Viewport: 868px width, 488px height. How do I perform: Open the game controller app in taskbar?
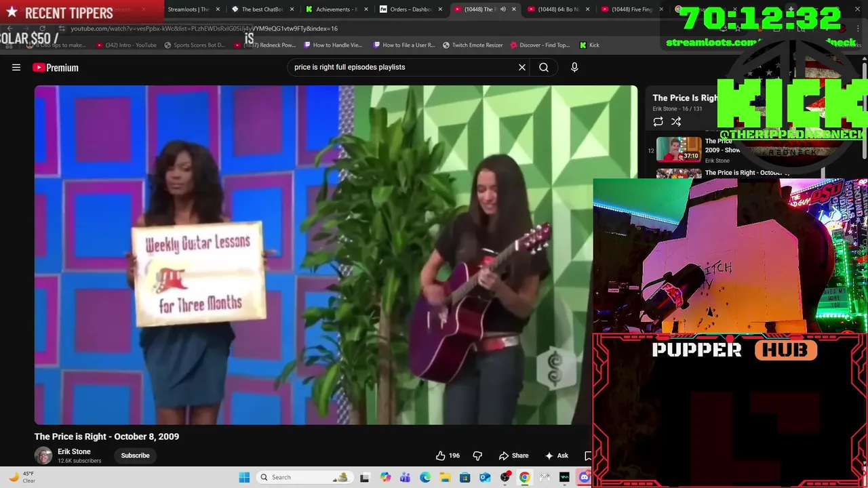[545, 477]
